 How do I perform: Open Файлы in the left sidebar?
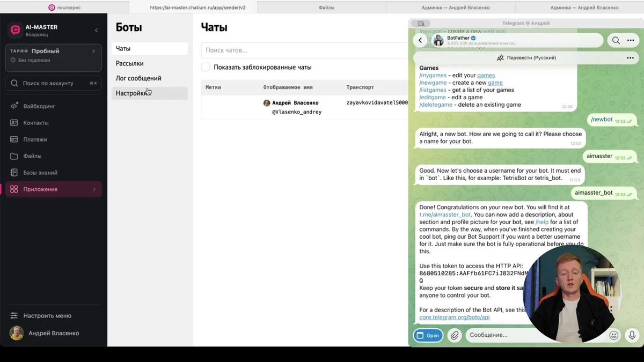pyautogui.click(x=53, y=156)
